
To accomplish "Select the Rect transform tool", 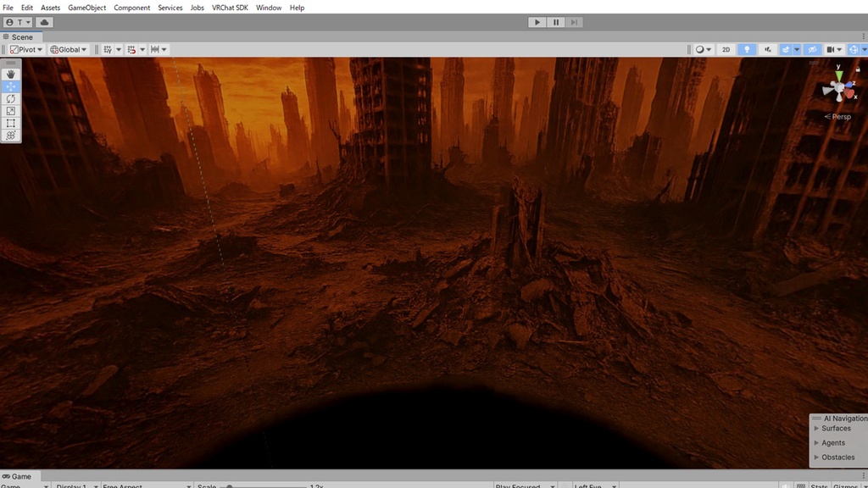I will (11, 124).
